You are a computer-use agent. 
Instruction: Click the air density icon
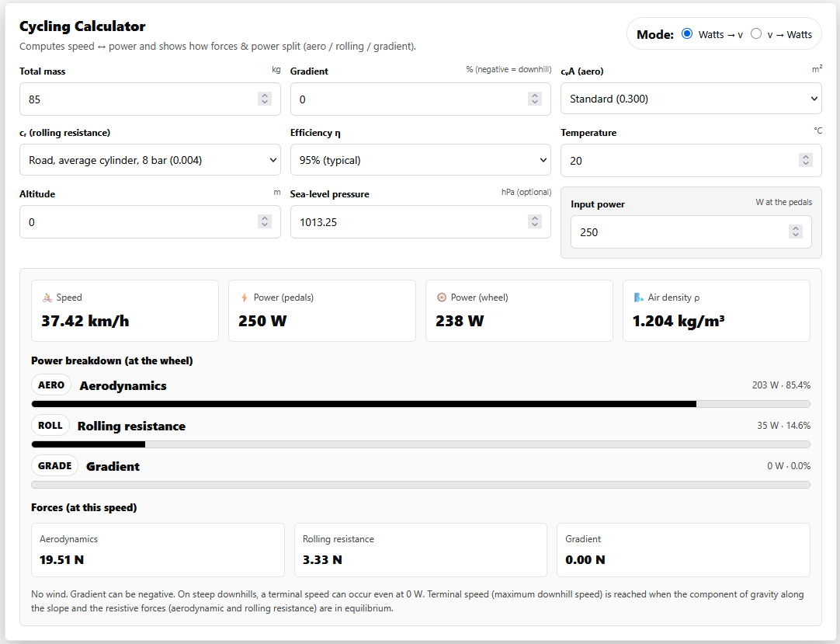point(639,298)
